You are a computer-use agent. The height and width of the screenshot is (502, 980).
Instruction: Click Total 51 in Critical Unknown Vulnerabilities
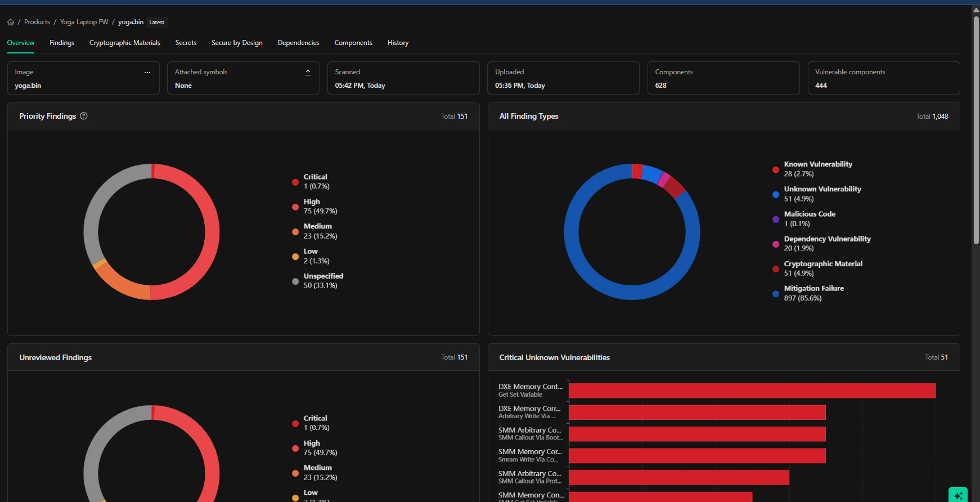coord(937,357)
